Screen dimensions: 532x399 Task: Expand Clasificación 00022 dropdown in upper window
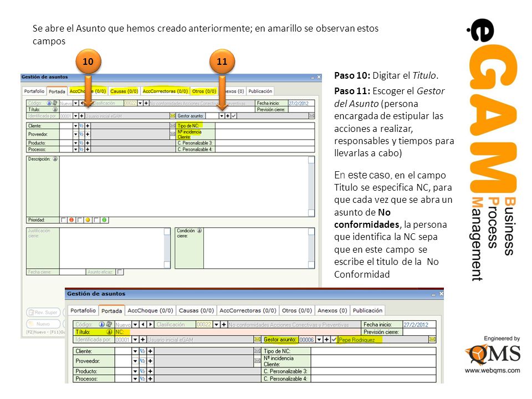click(x=140, y=103)
